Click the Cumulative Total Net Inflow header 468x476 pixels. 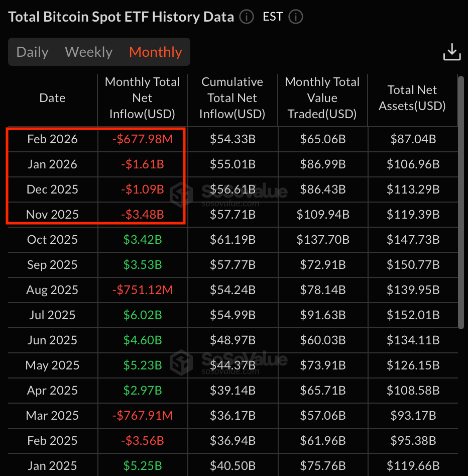tap(232, 98)
